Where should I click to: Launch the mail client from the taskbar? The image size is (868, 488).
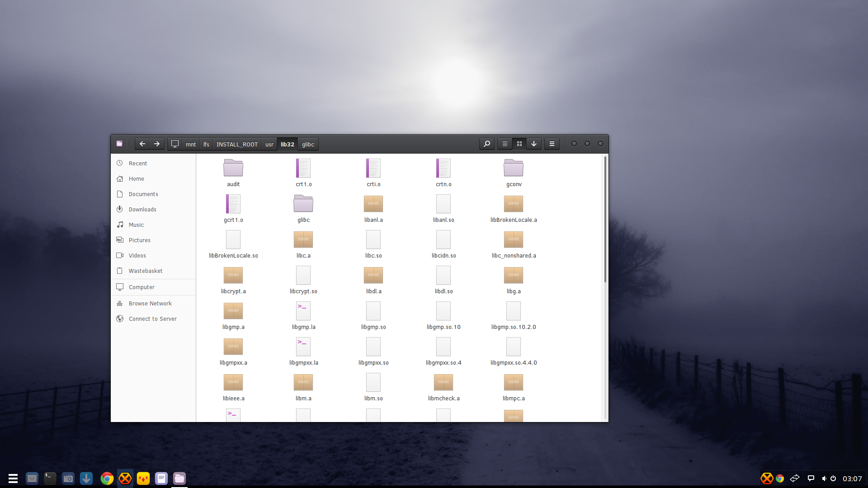click(x=32, y=478)
